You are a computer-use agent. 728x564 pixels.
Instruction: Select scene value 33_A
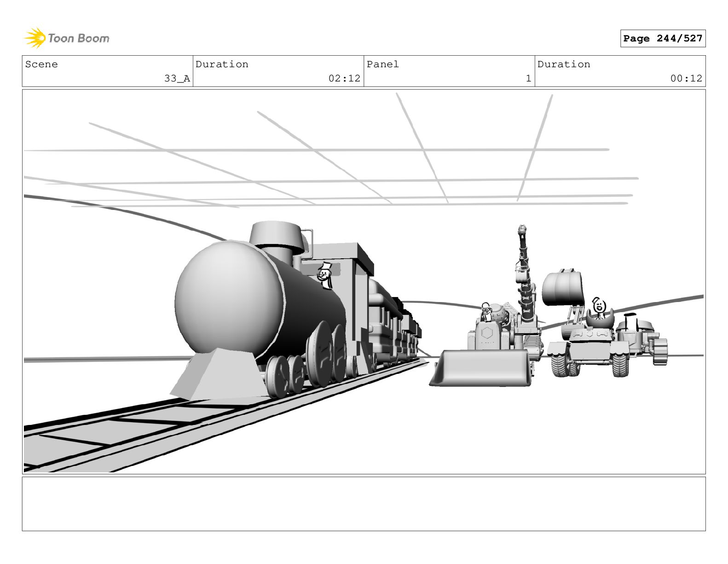pos(177,79)
